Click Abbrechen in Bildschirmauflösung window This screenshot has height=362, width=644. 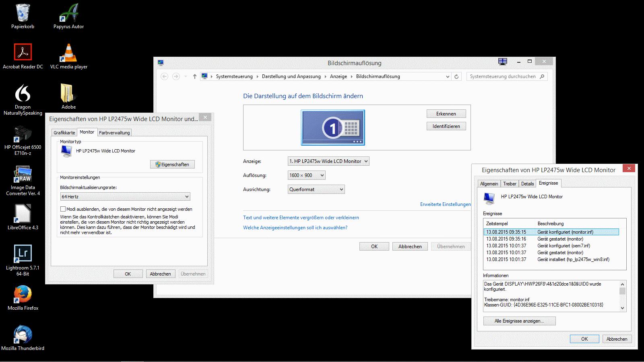(410, 247)
